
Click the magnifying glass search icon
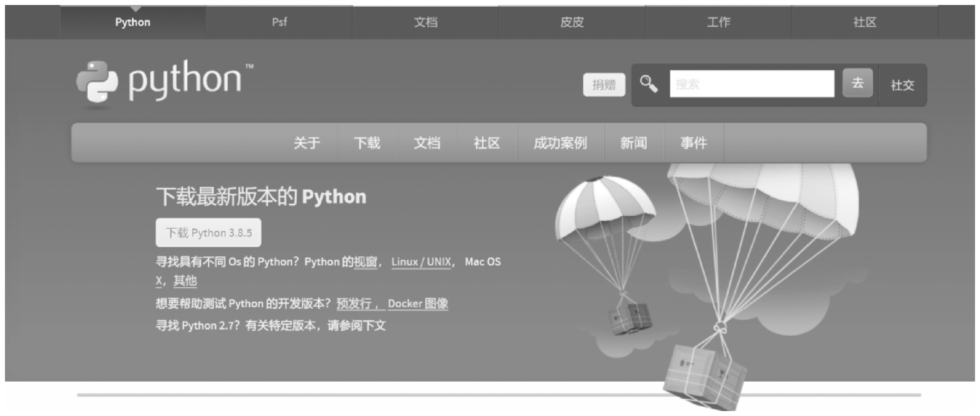(649, 84)
